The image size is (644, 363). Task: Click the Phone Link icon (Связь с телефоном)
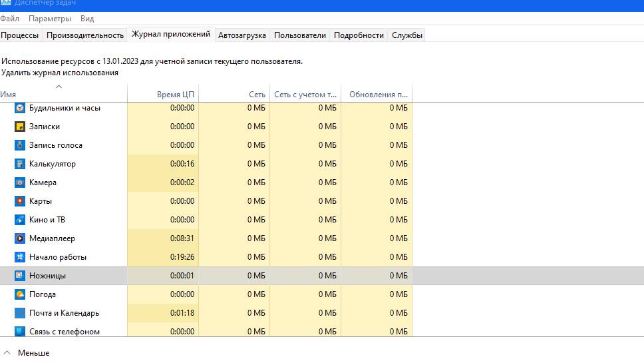point(20,331)
